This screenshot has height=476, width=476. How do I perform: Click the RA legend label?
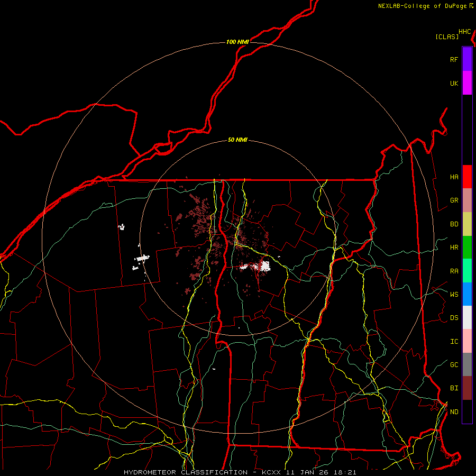(454, 271)
